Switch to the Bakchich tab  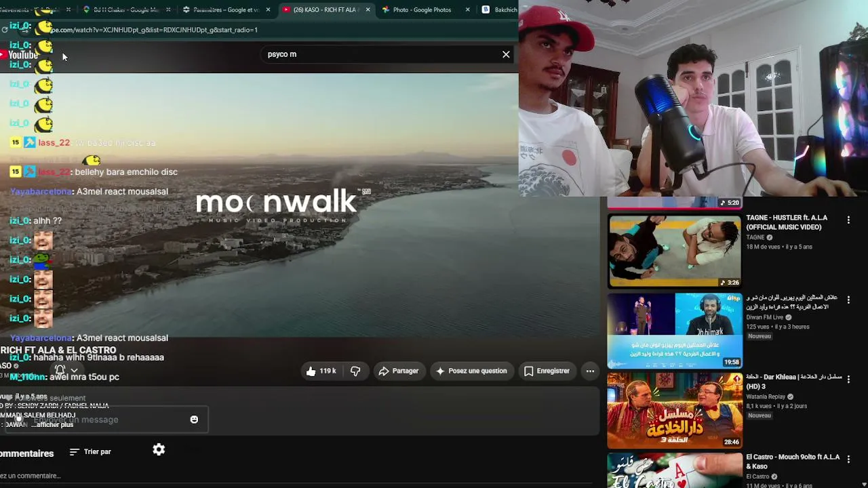tap(499, 10)
